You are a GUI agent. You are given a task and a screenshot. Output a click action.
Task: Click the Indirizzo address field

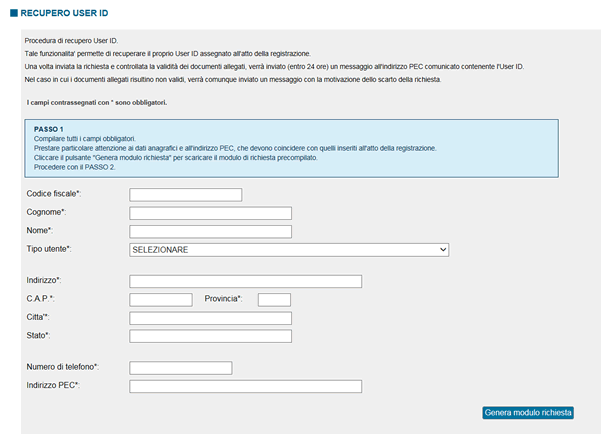[x=245, y=281]
